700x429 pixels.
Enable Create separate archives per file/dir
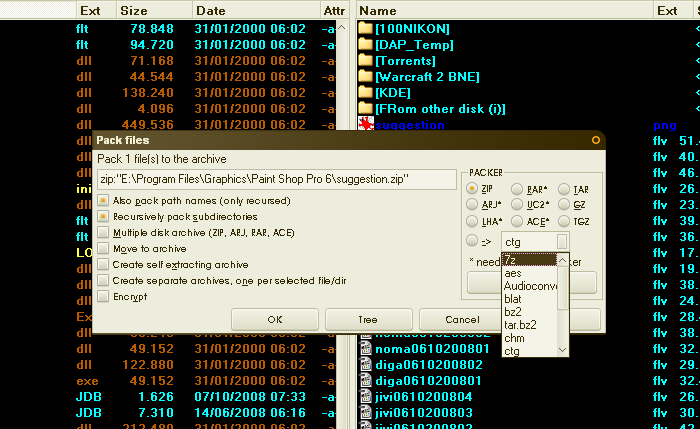click(x=103, y=281)
